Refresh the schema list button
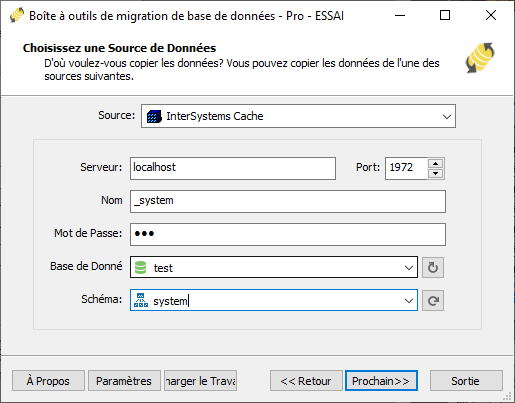515x403 pixels. (x=433, y=301)
